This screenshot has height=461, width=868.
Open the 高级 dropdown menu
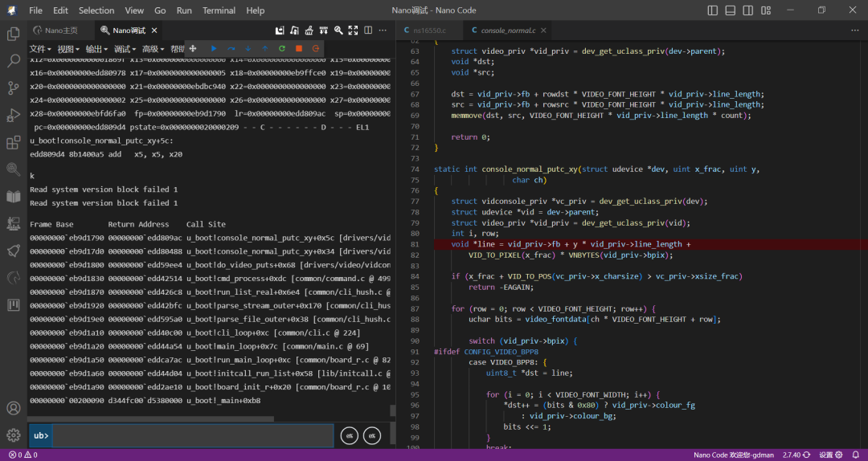coord(153,49)
